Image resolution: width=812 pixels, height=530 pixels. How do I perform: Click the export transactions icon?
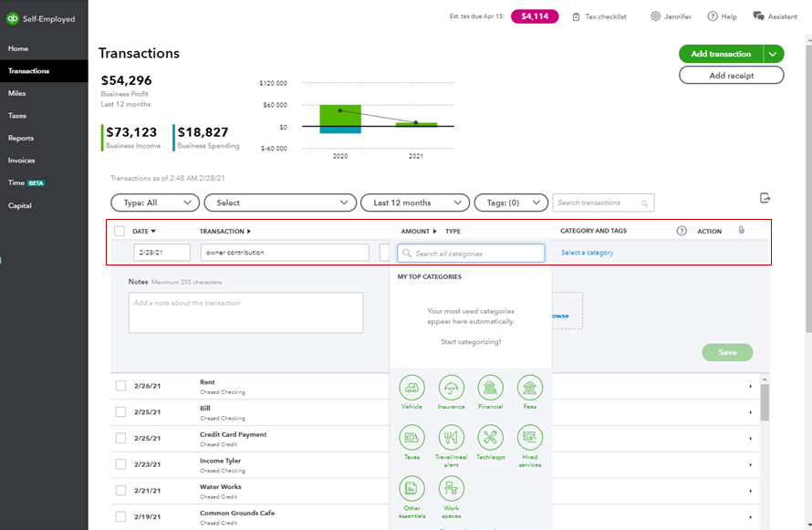[765, 198]
